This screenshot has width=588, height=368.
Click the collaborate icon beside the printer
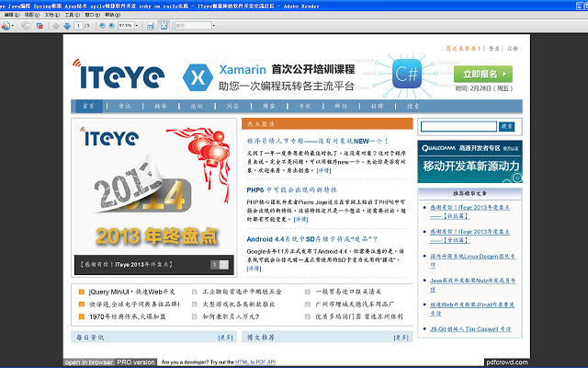tap(40, 26)
